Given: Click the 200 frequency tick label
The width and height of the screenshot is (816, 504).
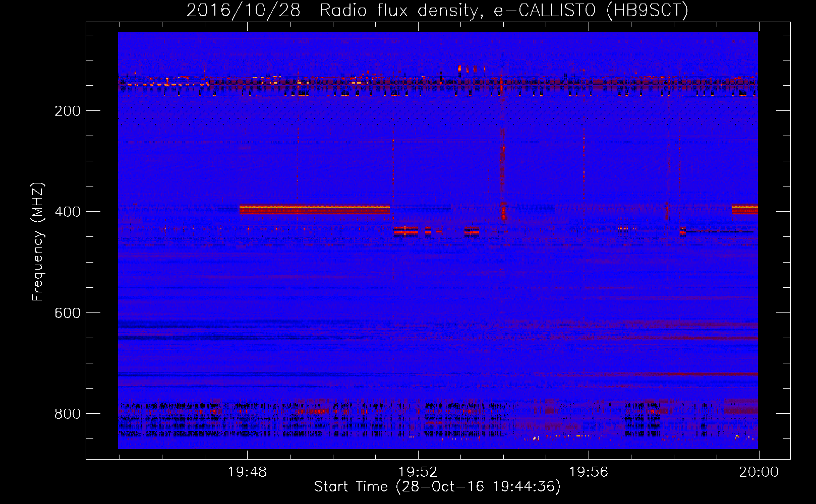Looking at the screenshot, I should pos(68,111).
